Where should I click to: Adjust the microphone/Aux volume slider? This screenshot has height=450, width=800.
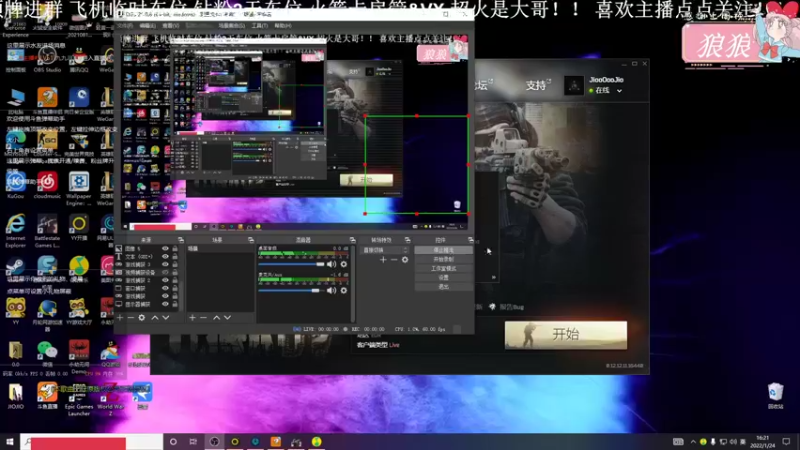tap(291, 291)
